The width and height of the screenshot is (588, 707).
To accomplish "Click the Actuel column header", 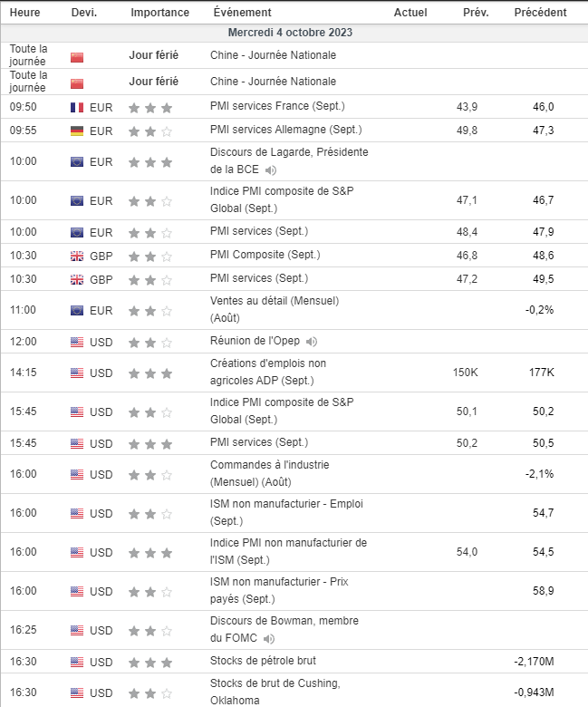I will [x=410, y=13].
